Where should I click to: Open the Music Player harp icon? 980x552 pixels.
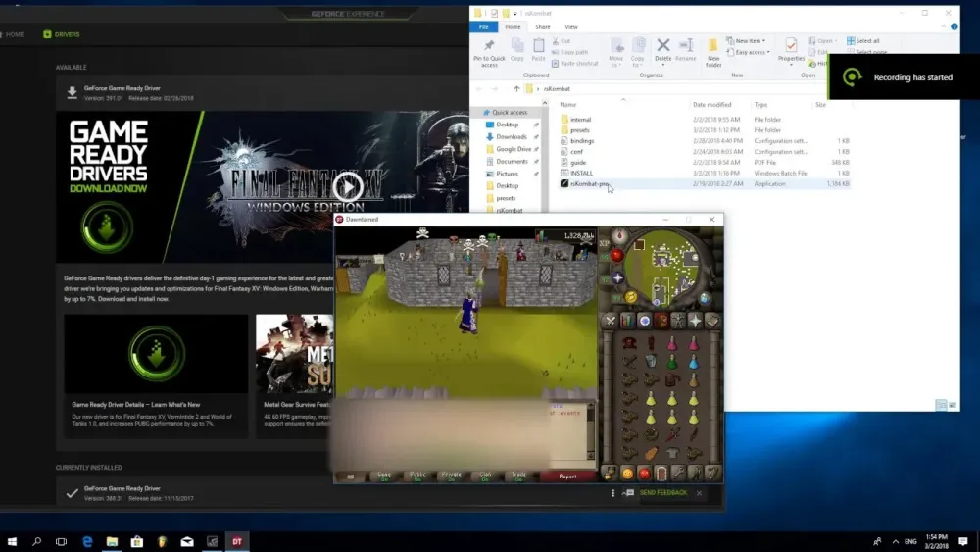[x=711, y=474]
